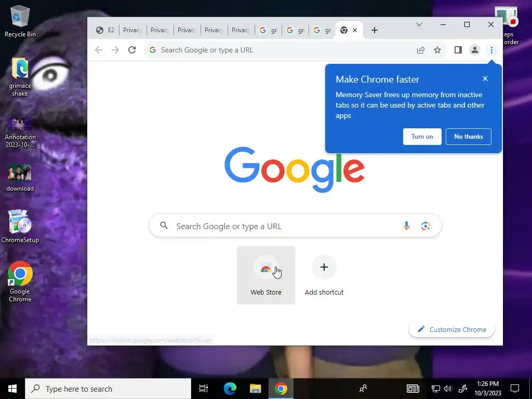532x399 pixels.
Task: Click the Google logo
Action: [x=295, y=169]
